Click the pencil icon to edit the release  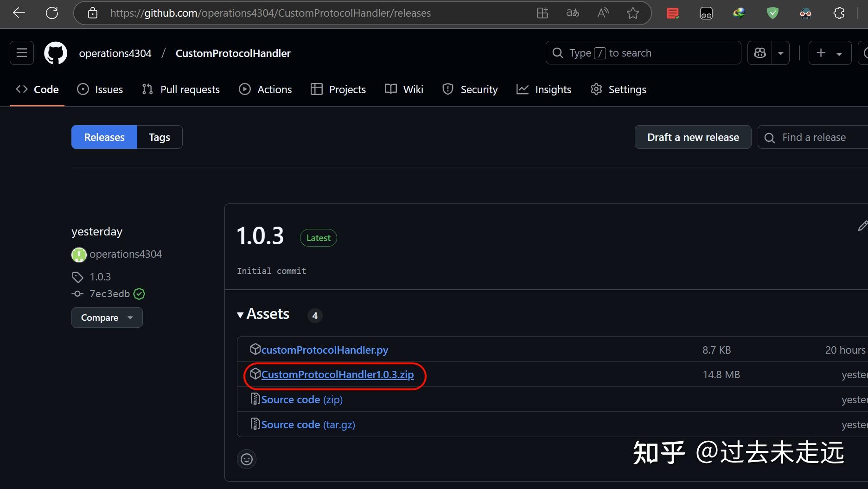click(863, 226)
